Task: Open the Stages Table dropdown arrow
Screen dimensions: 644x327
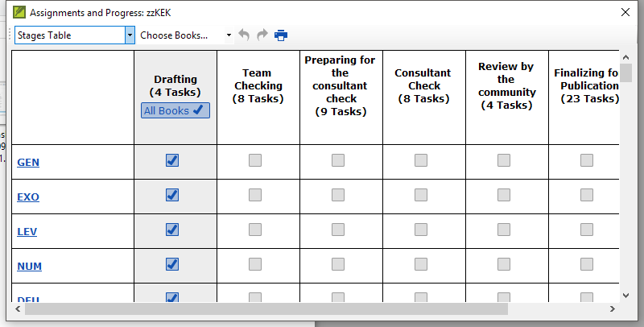Action: click(130, 35)
